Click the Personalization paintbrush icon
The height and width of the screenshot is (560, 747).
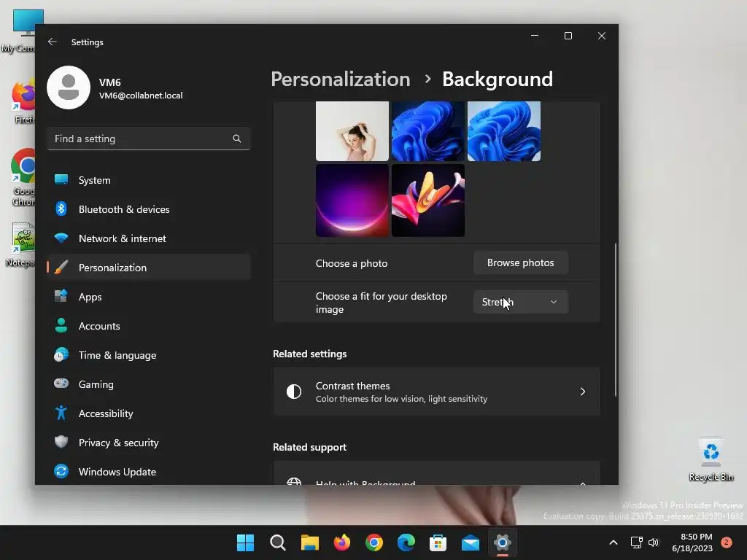pos(61,267)
